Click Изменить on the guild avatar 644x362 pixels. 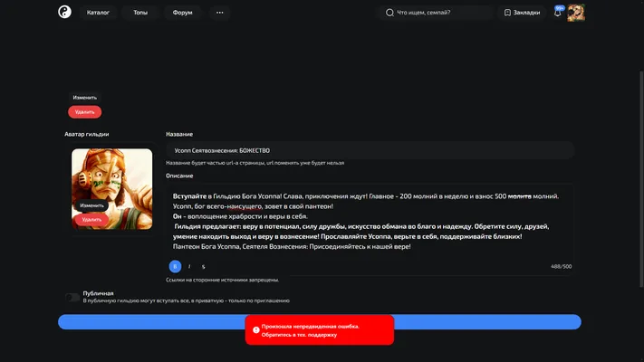coord(91,205)
